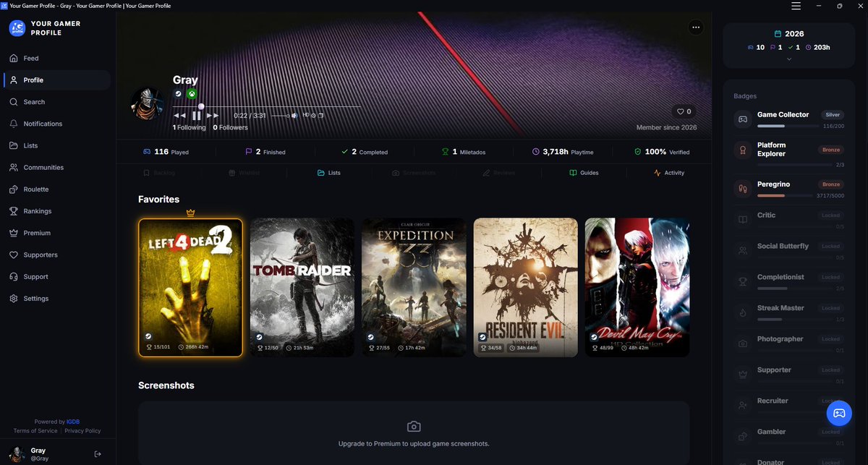This screenshot has height=465, width=868.
Task: Open the Reviews profile tab
Action: coord(499,173)
